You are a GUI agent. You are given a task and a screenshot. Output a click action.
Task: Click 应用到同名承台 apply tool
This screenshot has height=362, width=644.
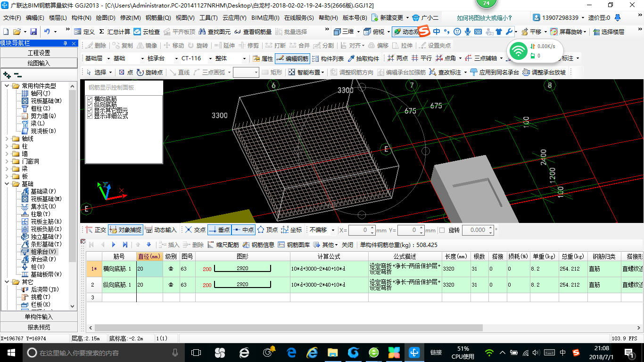(495, 72)
